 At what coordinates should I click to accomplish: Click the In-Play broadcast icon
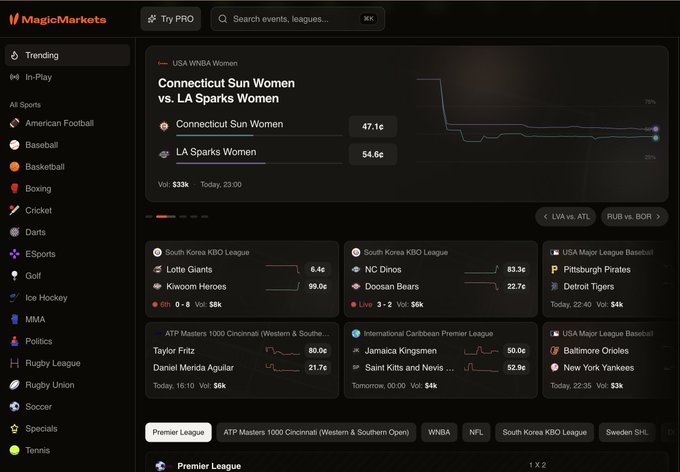point(14,77)
